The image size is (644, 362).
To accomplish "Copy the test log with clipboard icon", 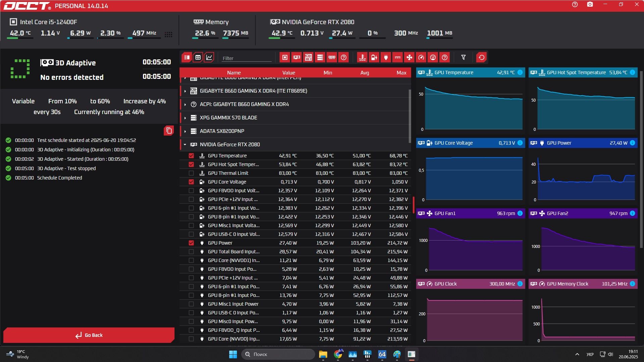I will [169, 131].
